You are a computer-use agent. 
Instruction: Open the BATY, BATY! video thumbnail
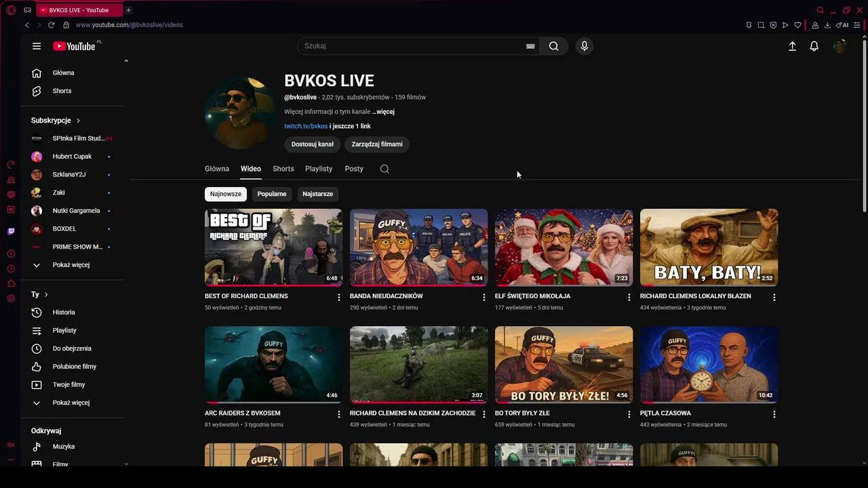click(x=709, y=247)
